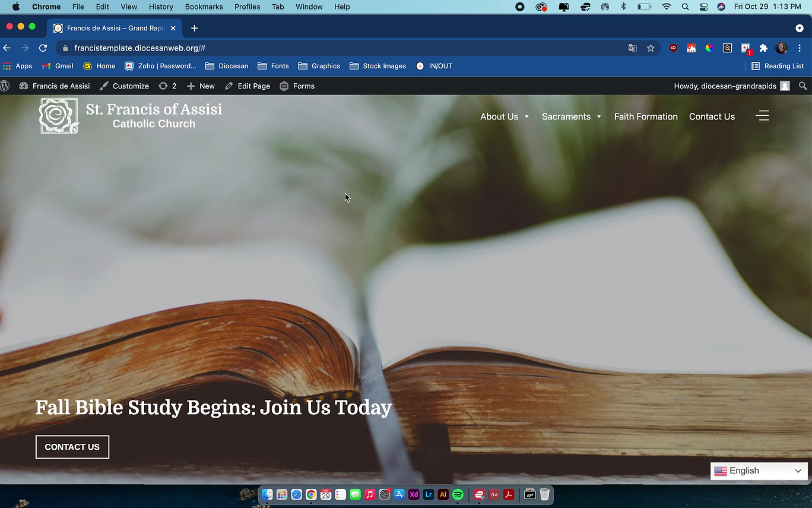Screen dimensions: 812x508
Task: Click the uBlock Origin extension icon
Action: click(673, 48)
